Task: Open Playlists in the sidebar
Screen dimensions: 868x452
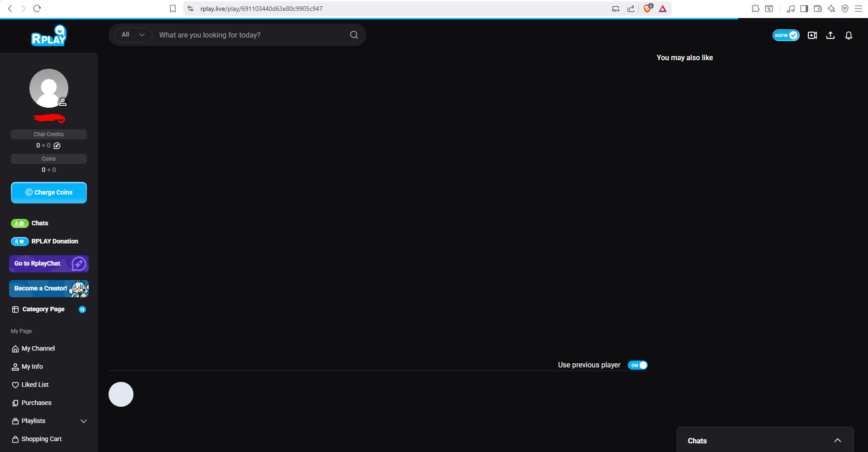Action: coord(29,421)
